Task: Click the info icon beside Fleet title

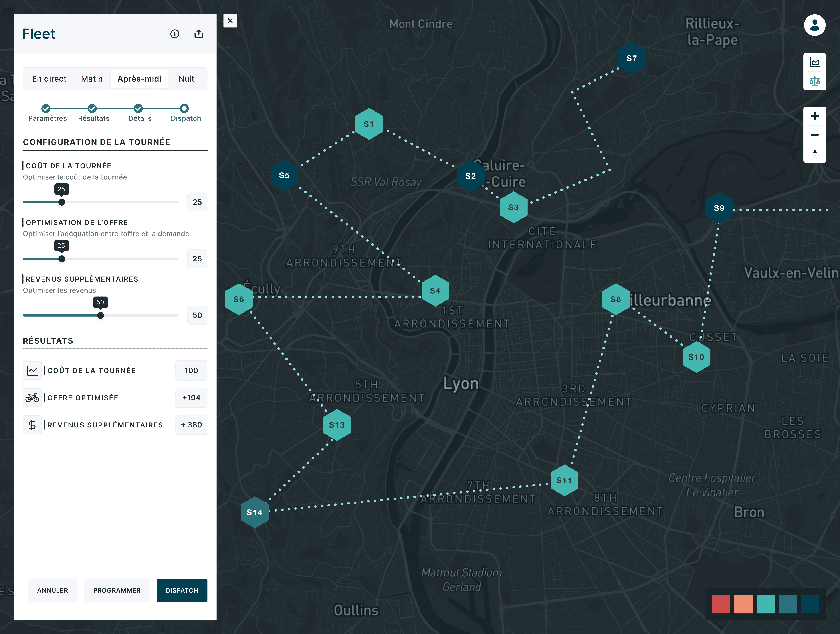Action: (x=175, y=34)
